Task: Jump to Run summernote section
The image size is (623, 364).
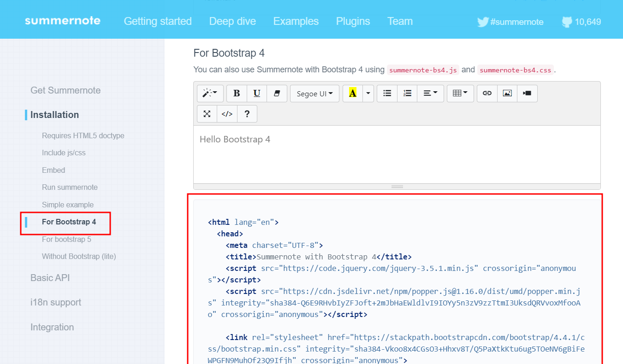Action: point(70,187)
